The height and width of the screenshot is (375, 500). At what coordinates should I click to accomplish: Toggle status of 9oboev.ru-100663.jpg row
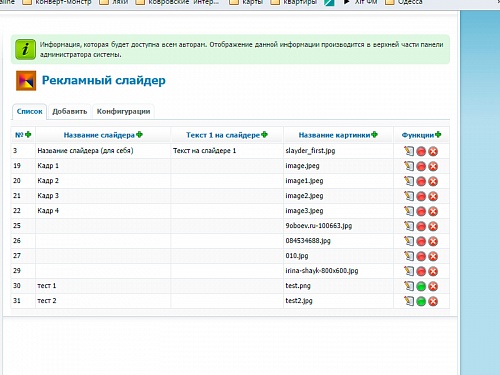(x=421, y=226)
